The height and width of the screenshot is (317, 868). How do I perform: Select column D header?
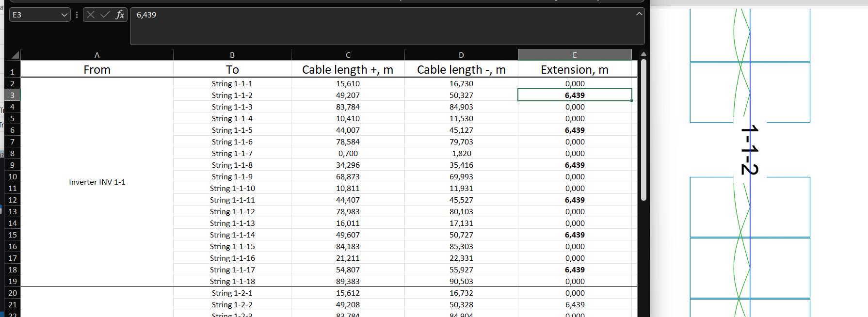pyautogui.click(x=461, y=55)
